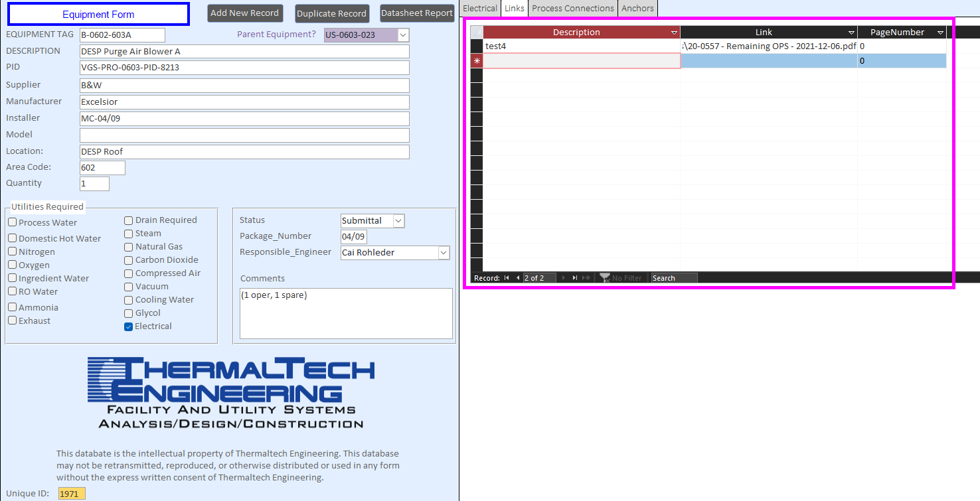Expand the Status dropdown arrow
Screen dimensions: 980x501
click(x=398, y=221)
